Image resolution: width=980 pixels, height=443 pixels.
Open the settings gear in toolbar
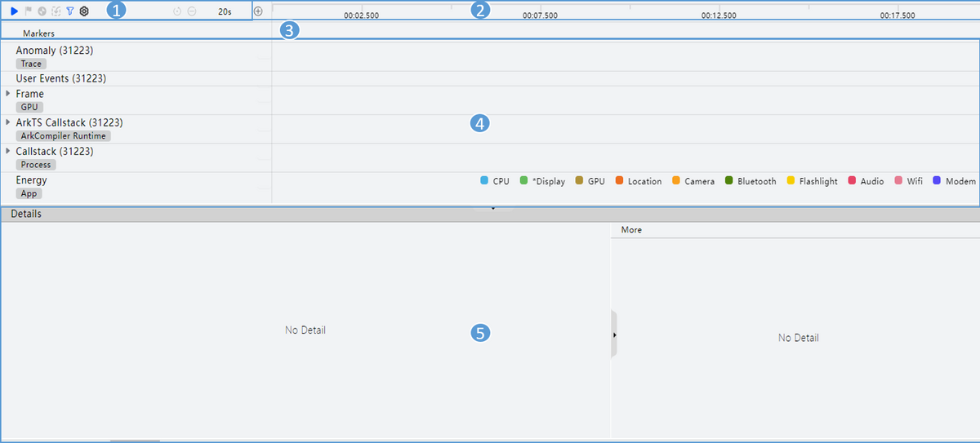click(x=83, y=11)
